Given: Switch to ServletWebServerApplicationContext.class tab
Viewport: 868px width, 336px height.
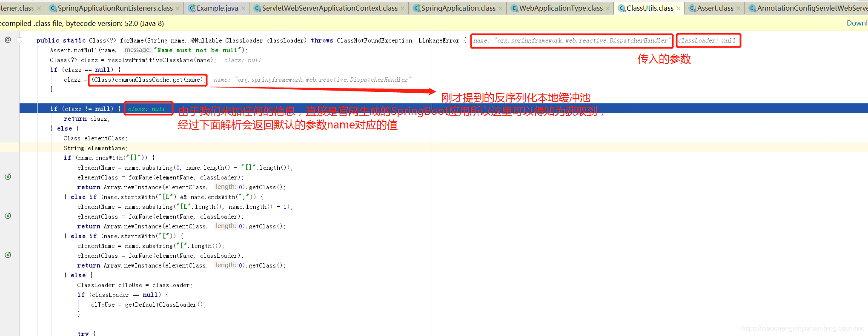Looking at the screenshot, I should coord(329,8).
